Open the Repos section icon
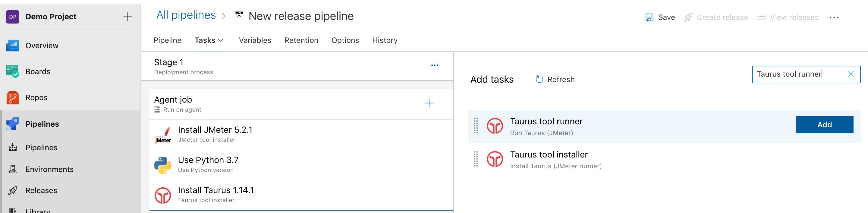 click(12, 97)
